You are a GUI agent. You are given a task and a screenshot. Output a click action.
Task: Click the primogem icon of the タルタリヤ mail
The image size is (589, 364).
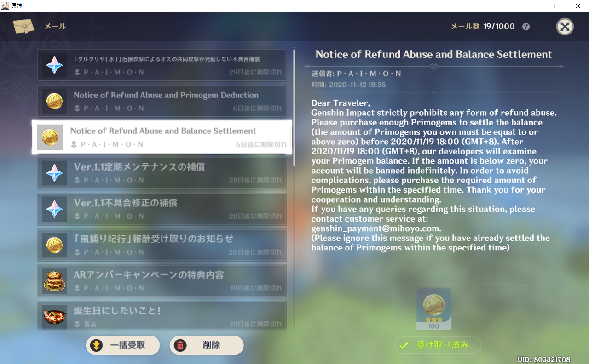pos(54,65)
